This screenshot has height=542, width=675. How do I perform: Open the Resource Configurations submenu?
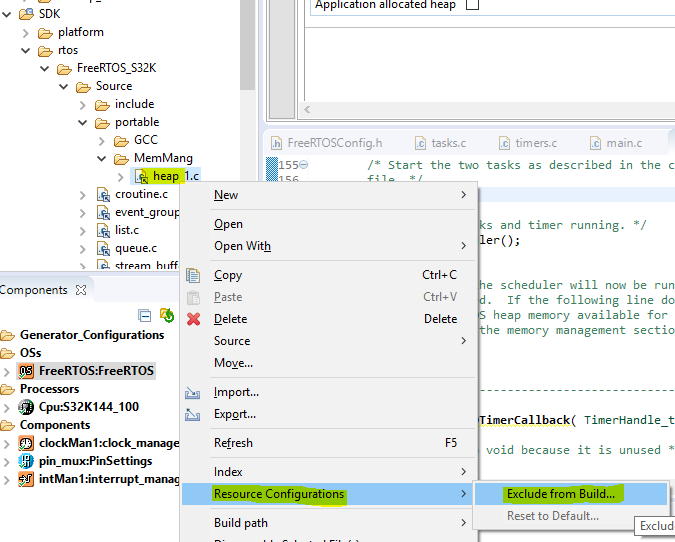click(x=329, y=494)
